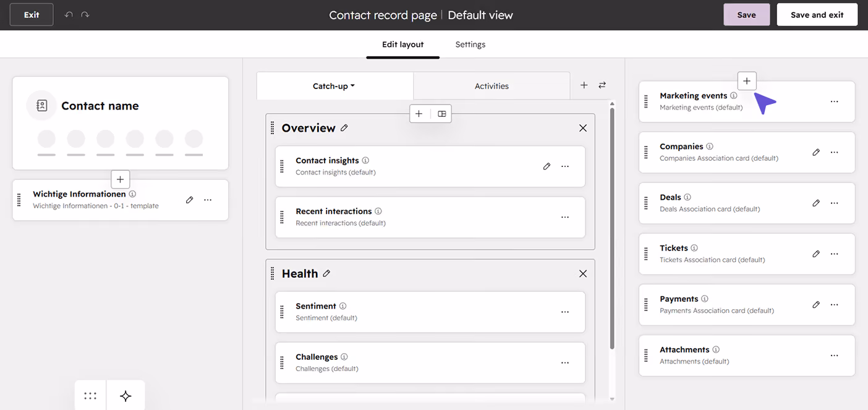Edit the Payments association card
The image size is (868, 410).
tap(816, 304)
